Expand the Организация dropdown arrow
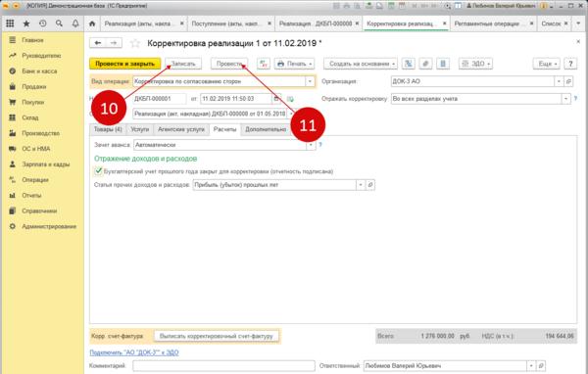This screenshot has height=374, width=588. (x=559, y=81)
